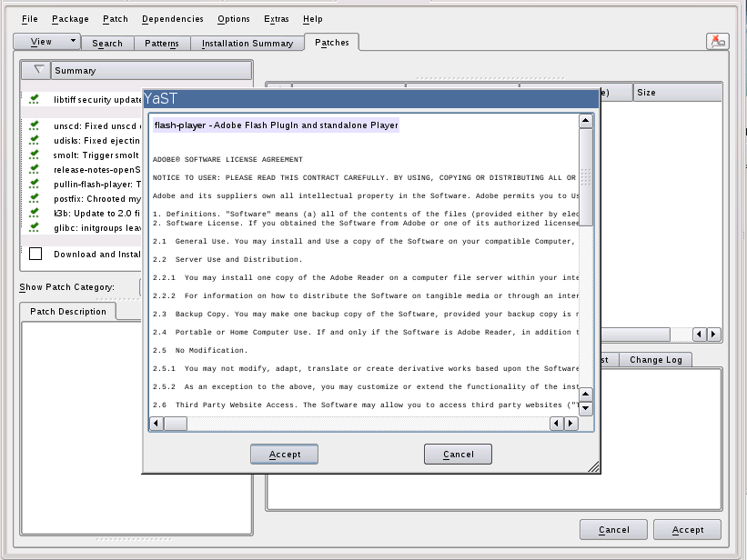This screenshot has width=747, height=560.
Task: Click the left arrow beside the license scrollbar's right arrow
Action: 557,423
